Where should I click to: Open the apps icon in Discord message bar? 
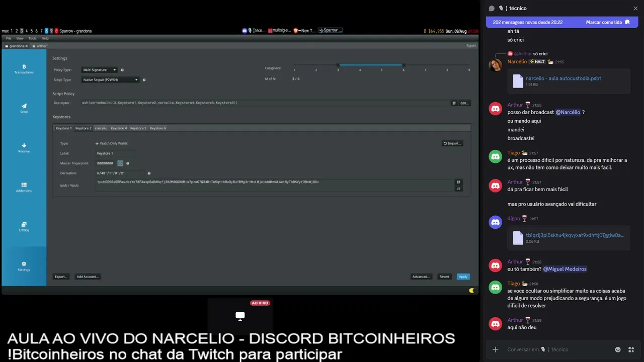click(631, 349)
